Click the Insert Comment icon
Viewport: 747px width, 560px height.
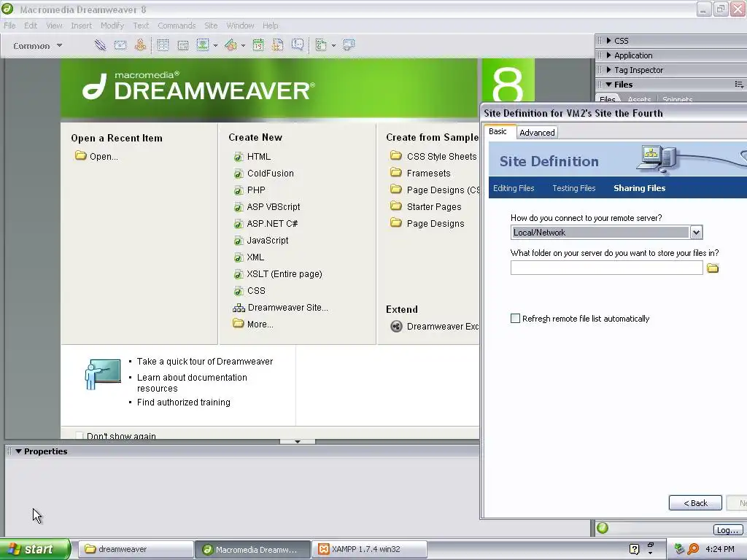point(298,45)
